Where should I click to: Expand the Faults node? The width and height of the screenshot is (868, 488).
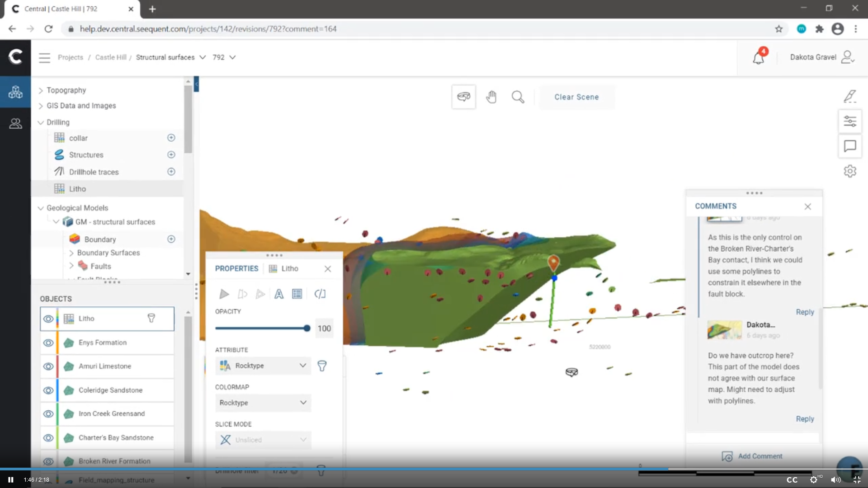pos(71,266)
